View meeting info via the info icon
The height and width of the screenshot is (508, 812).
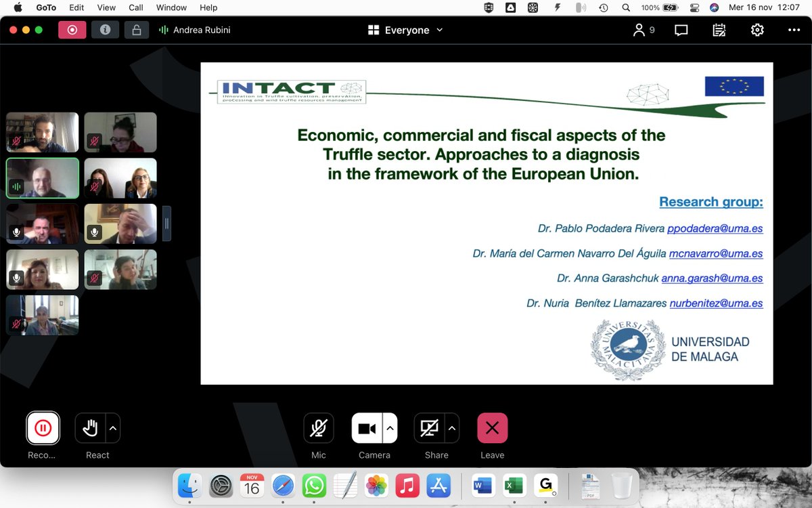point(105,30)
